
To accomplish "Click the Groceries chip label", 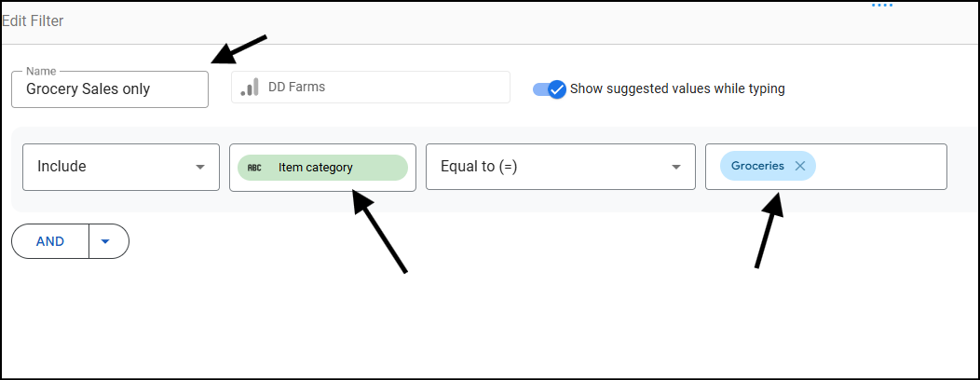I will 757,166.
